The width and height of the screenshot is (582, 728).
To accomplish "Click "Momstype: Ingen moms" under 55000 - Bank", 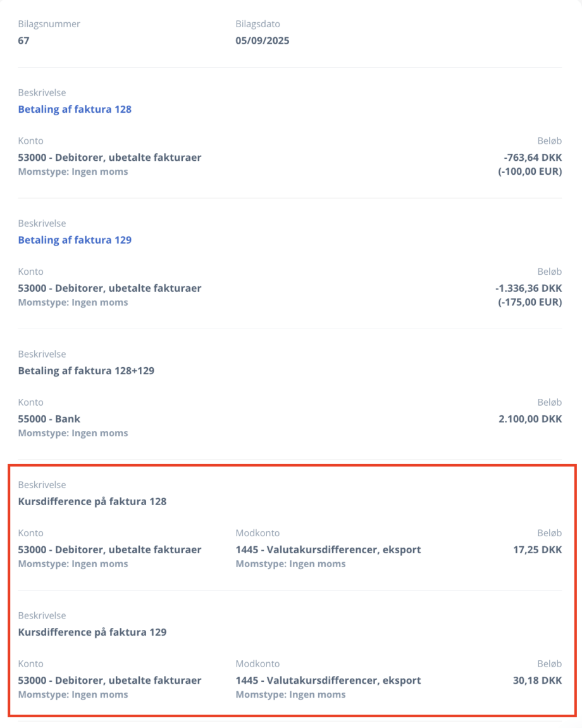I will coord(73,434).
